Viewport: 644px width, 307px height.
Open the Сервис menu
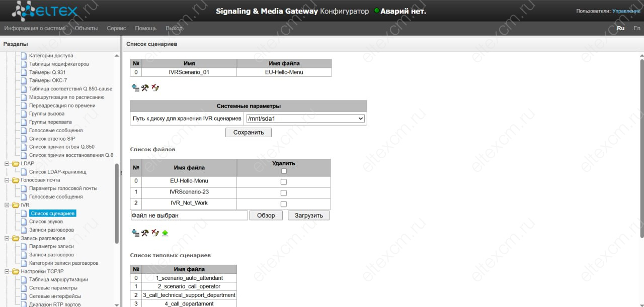coord(116,28)
